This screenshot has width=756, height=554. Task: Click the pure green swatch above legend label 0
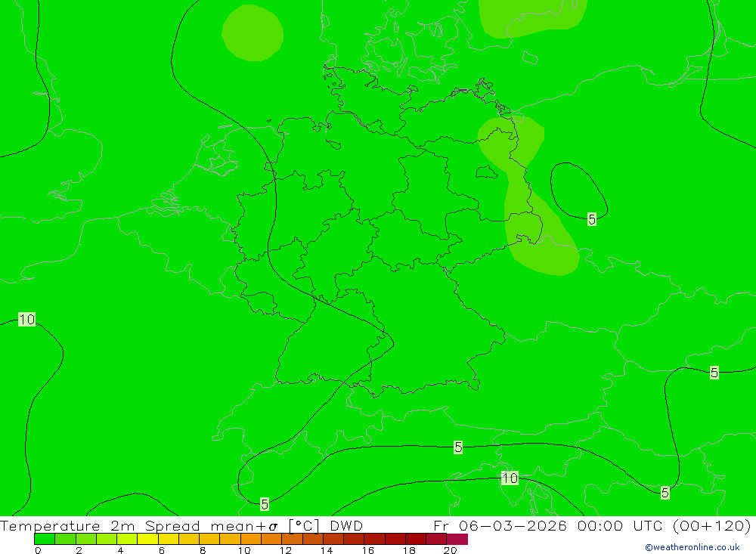click(45, 539)
